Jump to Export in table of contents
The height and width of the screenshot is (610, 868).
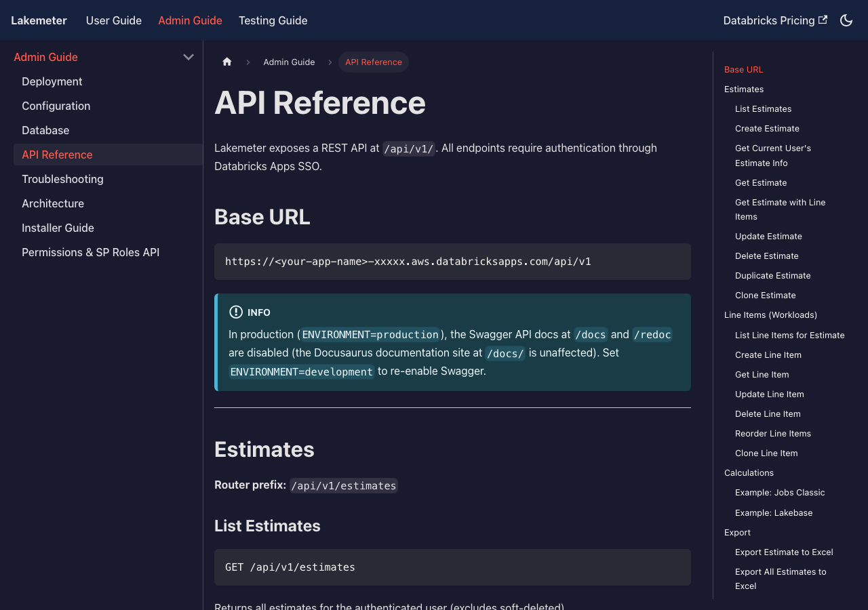tap(737, 532)
